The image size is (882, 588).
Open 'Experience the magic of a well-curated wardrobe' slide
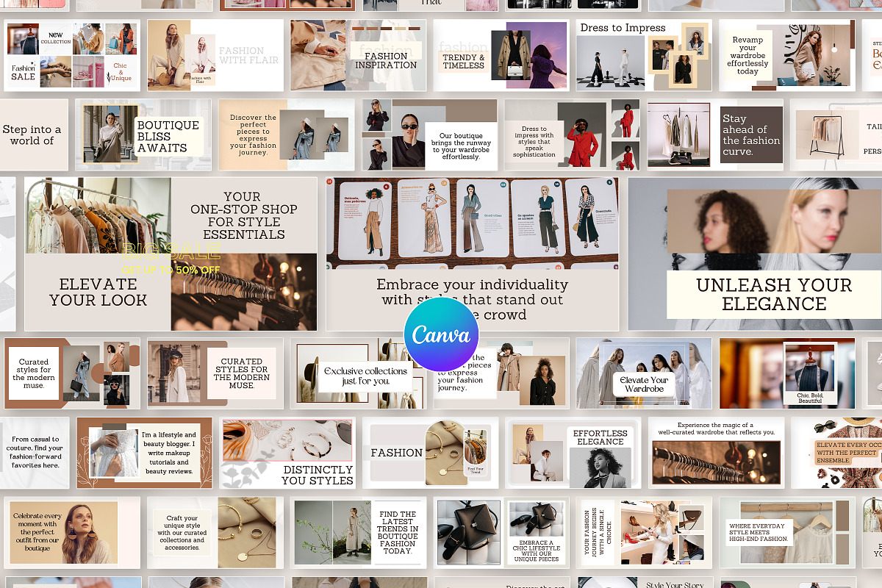(716, 453)
